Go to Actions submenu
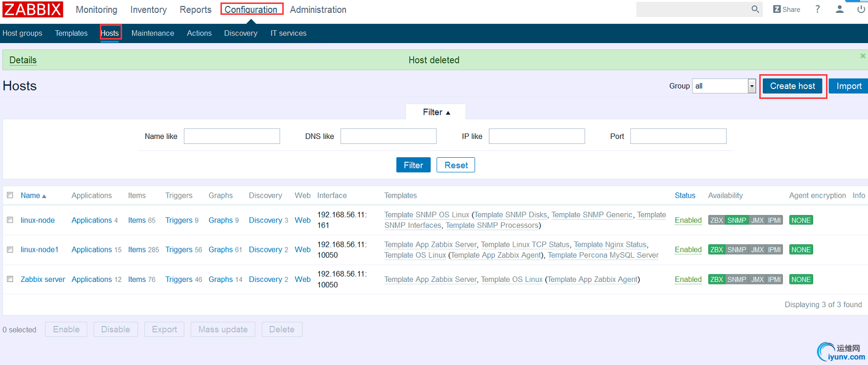Screen dimensions: 868x365 tap(199, 33)
